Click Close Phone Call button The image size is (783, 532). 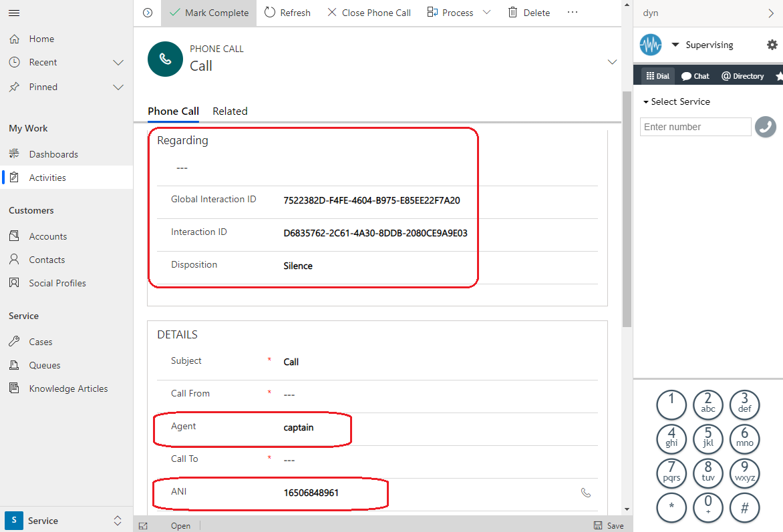[369, 13]
